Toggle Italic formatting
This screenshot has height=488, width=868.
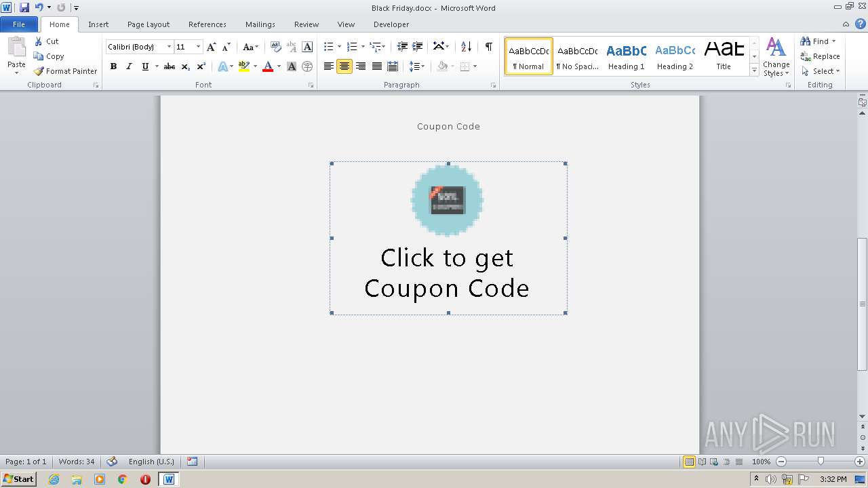[x=129, y=66]
